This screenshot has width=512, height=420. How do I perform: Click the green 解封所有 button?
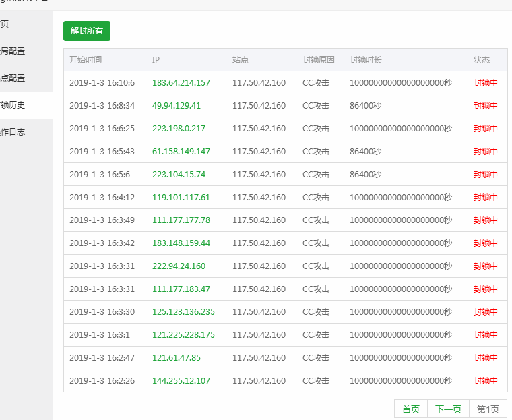click(87, 31)
